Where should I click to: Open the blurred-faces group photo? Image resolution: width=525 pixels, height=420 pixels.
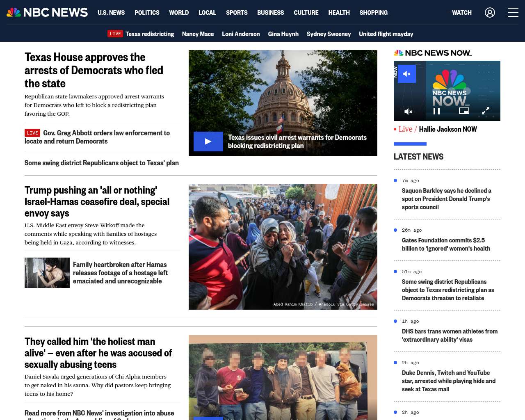[x=283, y=377]
